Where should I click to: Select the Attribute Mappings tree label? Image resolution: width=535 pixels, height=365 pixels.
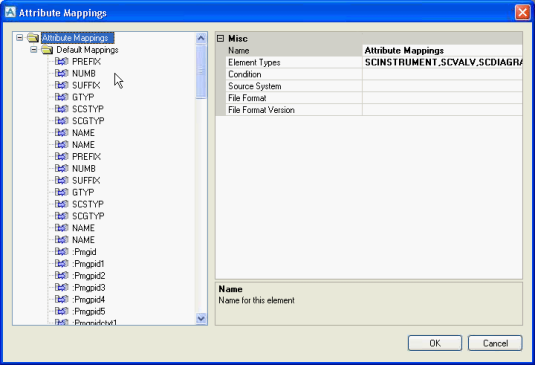pos(77,38)
